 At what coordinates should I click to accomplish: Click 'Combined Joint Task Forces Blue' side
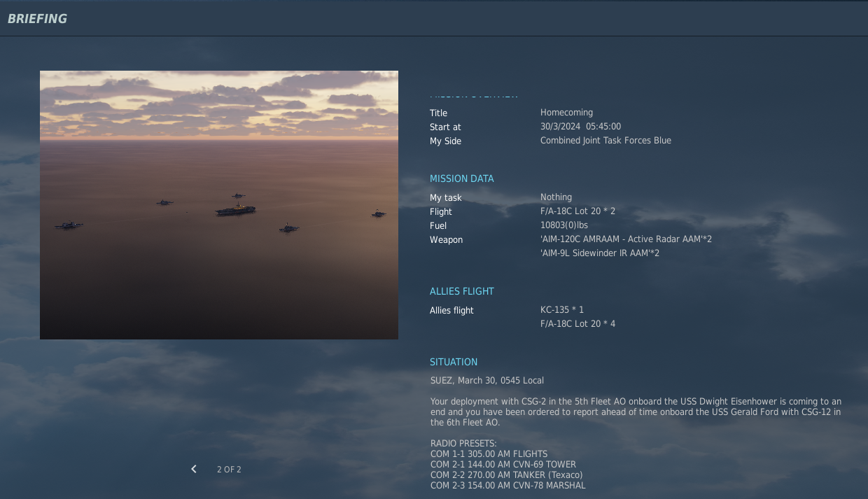[x=605, y=141]
